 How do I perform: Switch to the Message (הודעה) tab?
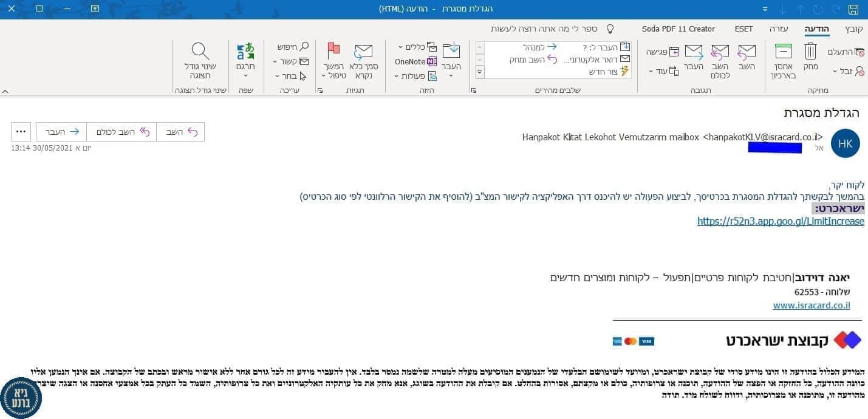coord(817,29)
